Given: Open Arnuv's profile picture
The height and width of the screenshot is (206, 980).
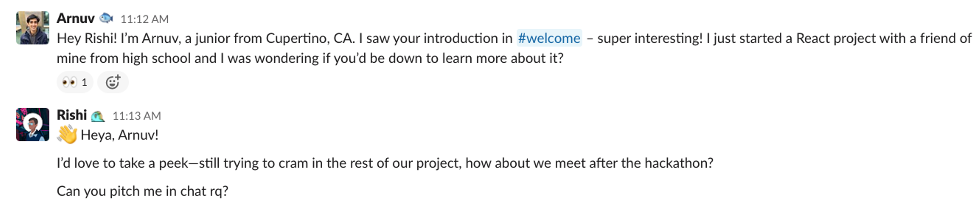Looking at the screenshot, I should pyautogui.click(x=32, y=28).
